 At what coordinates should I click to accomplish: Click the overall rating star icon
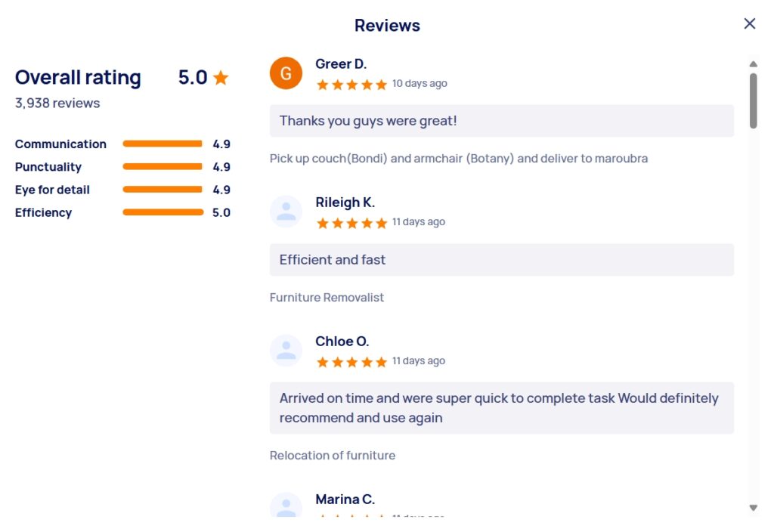[221, 78]
